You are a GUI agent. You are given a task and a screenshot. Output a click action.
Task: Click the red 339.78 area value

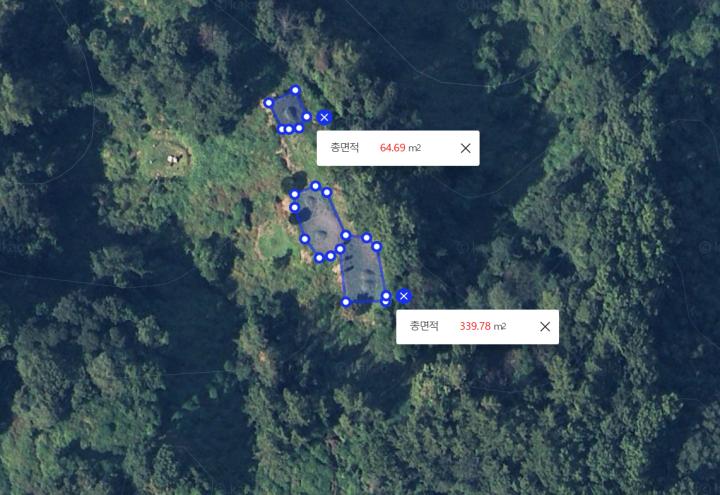(475, 326)
